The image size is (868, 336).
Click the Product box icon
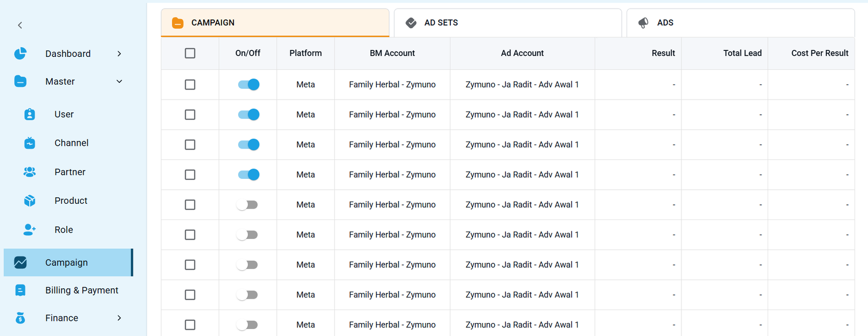pos(30,201)
